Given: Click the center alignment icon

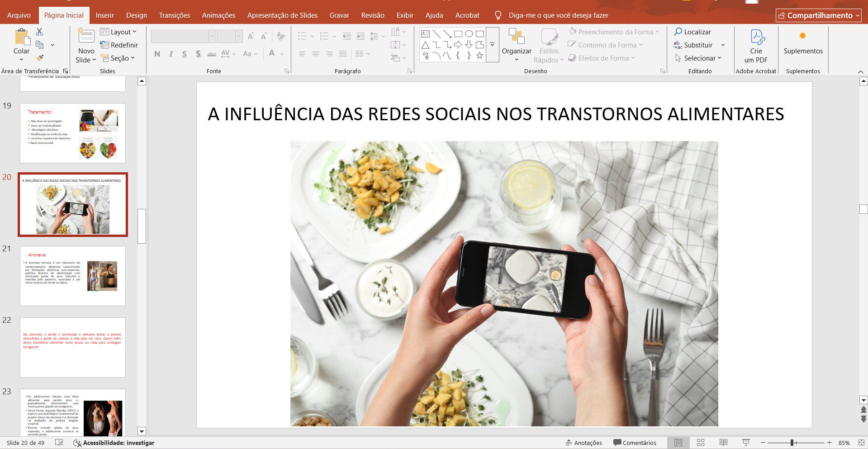Looking at the screenshot, I should pyautogui.click(x=316, y=54).
